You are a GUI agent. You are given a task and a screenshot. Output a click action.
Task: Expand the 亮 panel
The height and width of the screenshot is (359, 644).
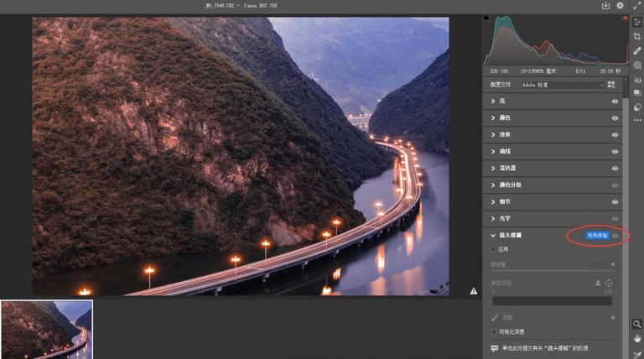coord(493,101)
